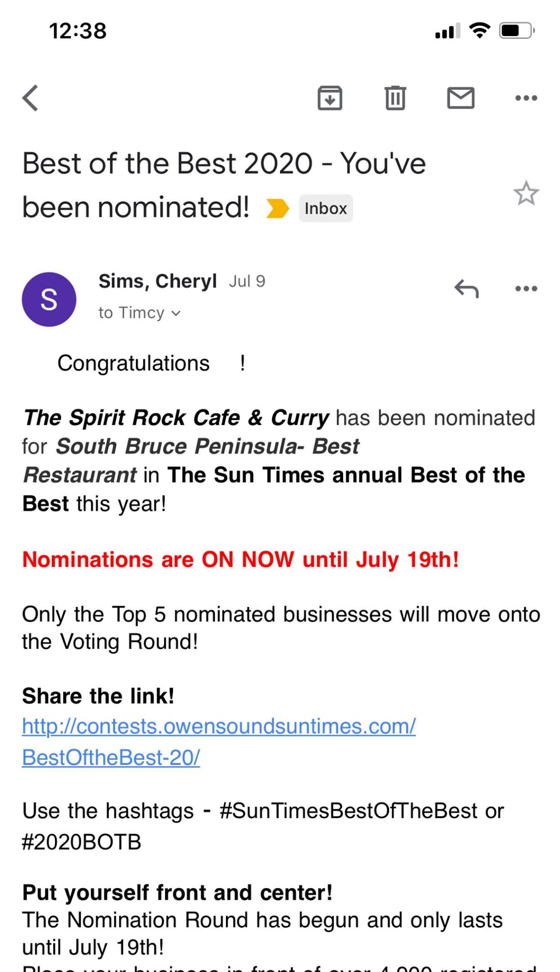
Task: Open the purple S sender avatar
Action: pos(49,299)
